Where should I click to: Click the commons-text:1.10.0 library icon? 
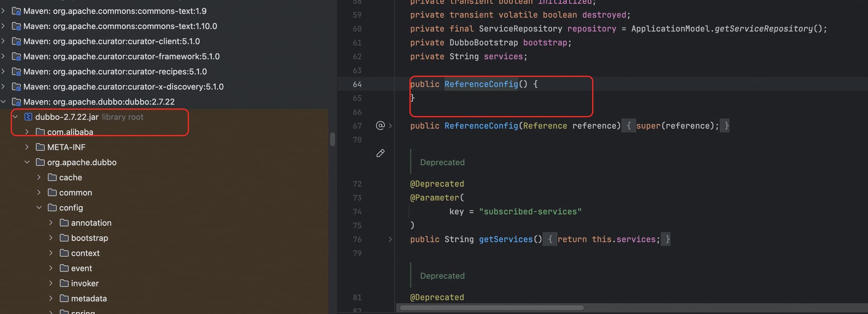pos(16,26)
